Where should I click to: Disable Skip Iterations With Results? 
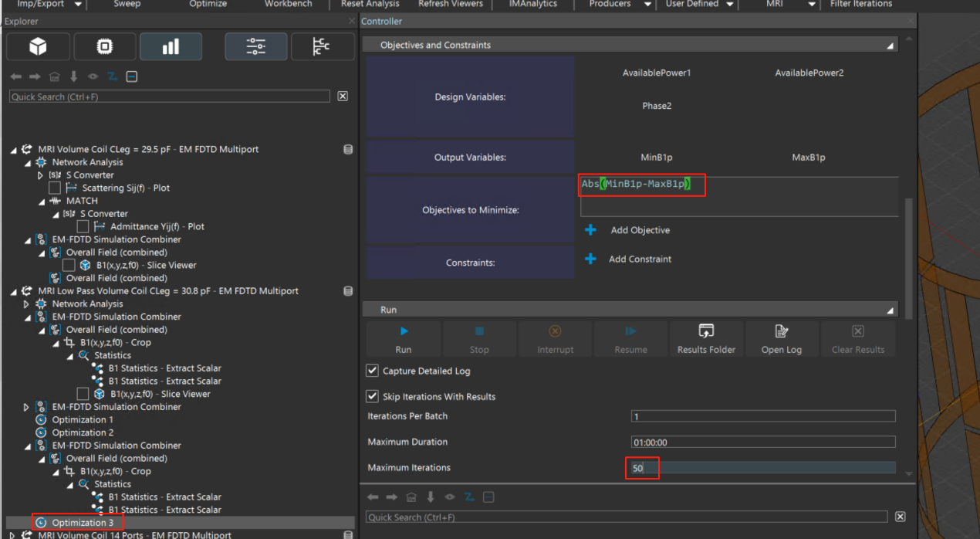point(373,396)
